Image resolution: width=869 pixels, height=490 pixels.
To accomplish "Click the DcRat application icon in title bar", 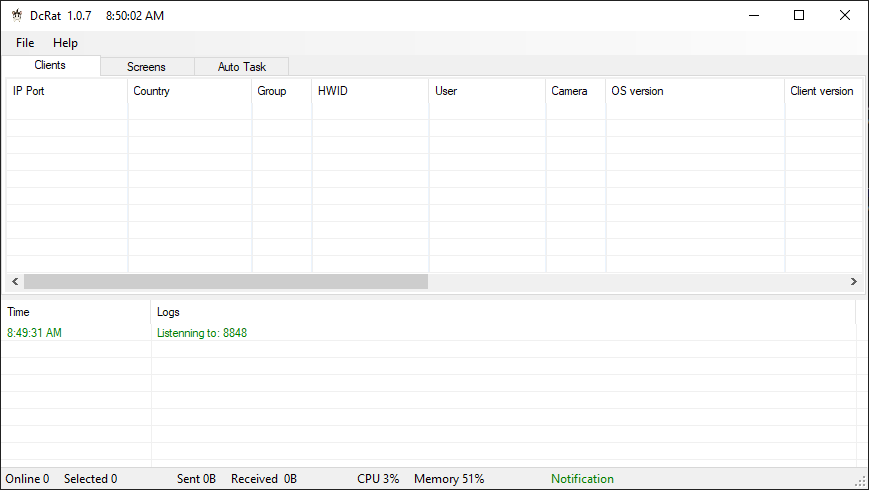I will tap(16, 16).
